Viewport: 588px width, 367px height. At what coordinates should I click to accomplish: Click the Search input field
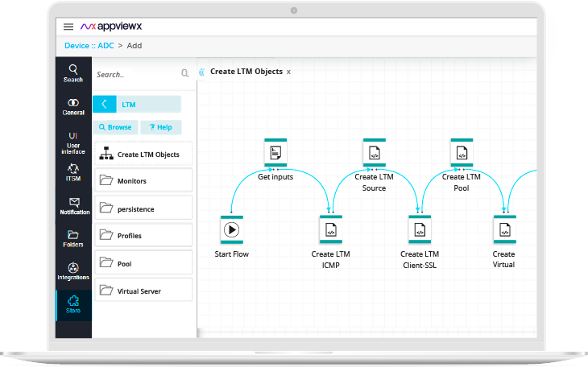135,74
